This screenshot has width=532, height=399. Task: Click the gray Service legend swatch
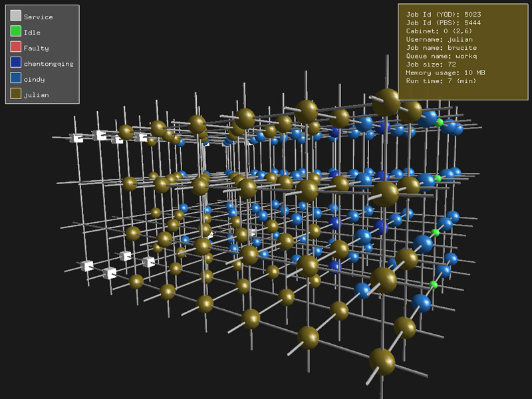(15, 15)
